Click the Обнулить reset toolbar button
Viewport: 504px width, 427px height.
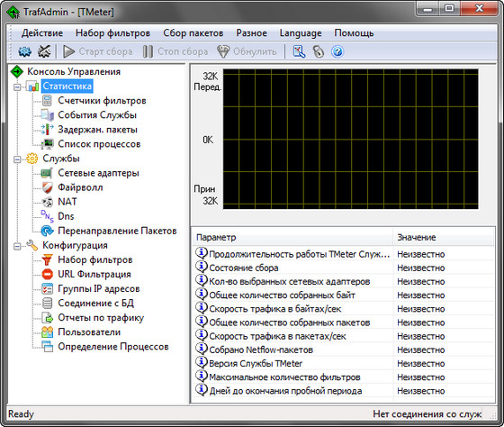point(247,51)
